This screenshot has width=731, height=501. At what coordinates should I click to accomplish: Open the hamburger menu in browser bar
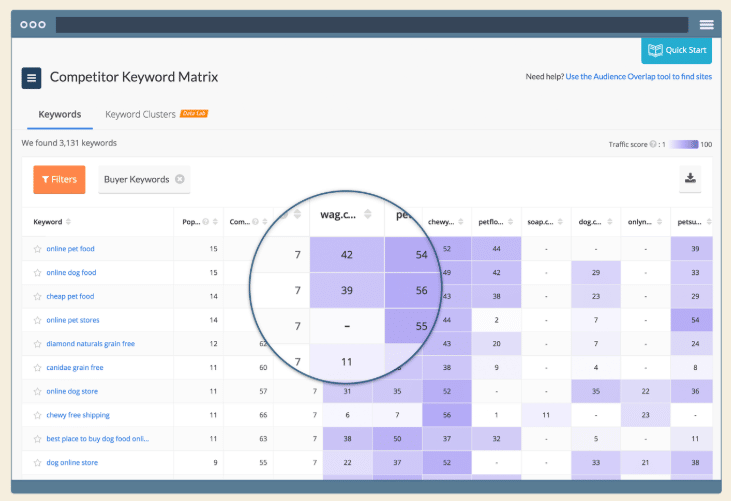[707, 24]
